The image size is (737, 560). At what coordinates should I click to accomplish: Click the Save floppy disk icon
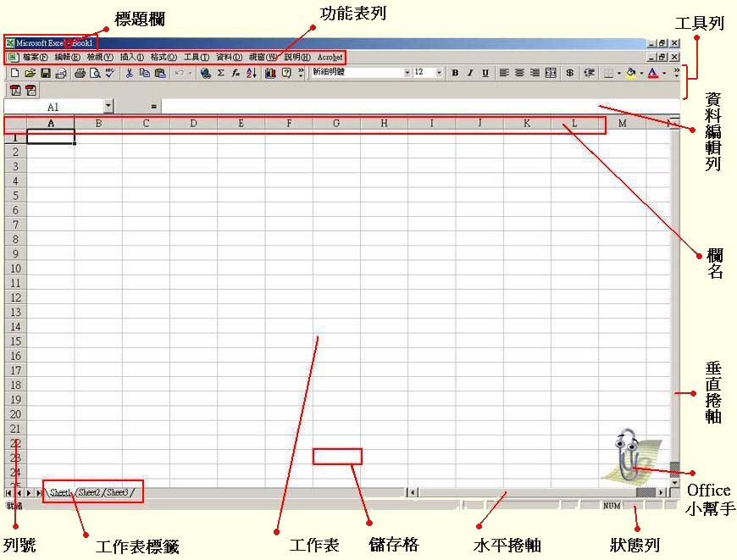pyautogui.click(x=46, y=74)
